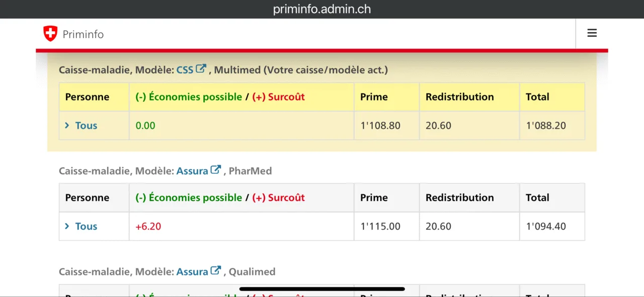This screenshot has height=297, width=644.
Task: Click the 1'115.00 prime for Assura PharMed
Action: [380, 226]
